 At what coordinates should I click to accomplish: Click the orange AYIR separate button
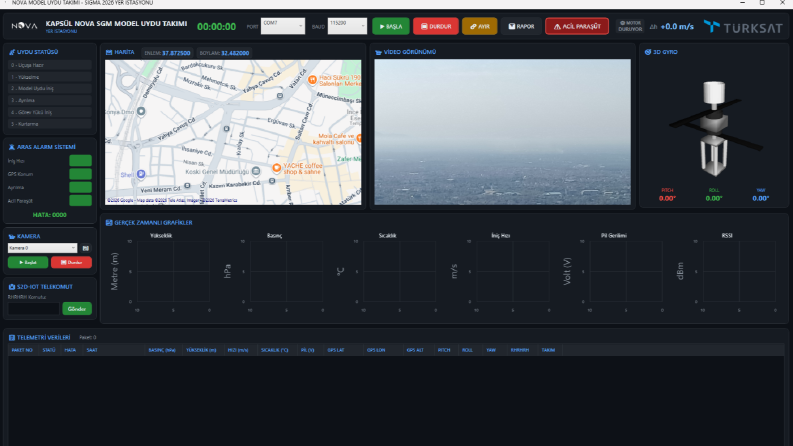click(x=479, y=26)
